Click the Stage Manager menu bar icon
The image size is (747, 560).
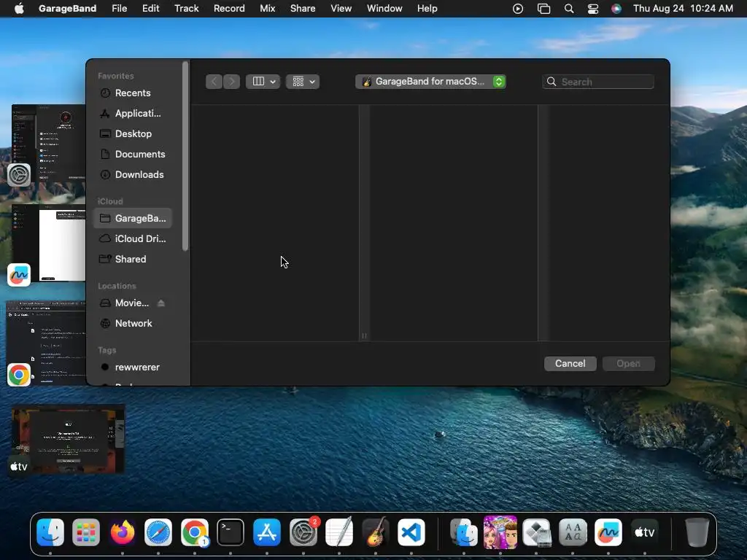click(x=543, y=9)
